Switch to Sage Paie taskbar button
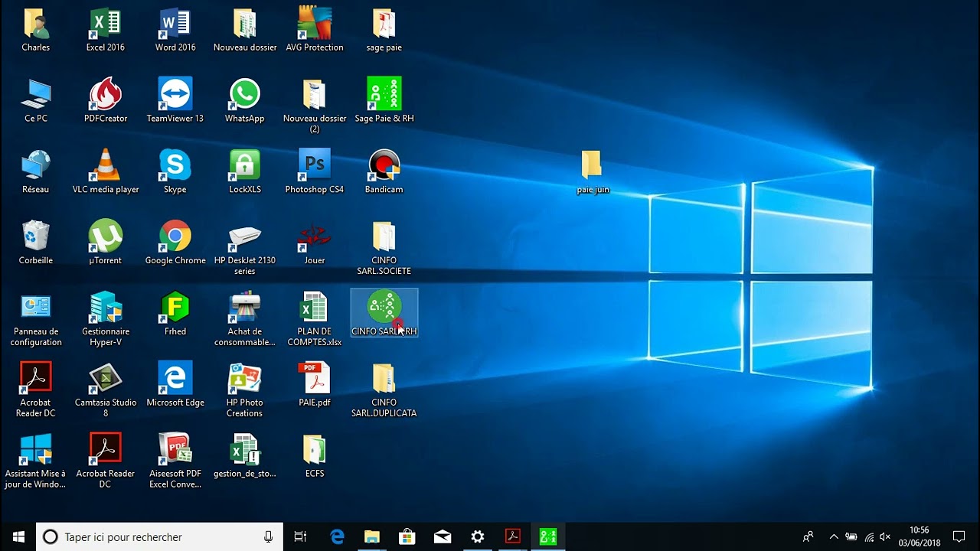The height and width of the screenshot is (551, 980). [x=548, y=537]
